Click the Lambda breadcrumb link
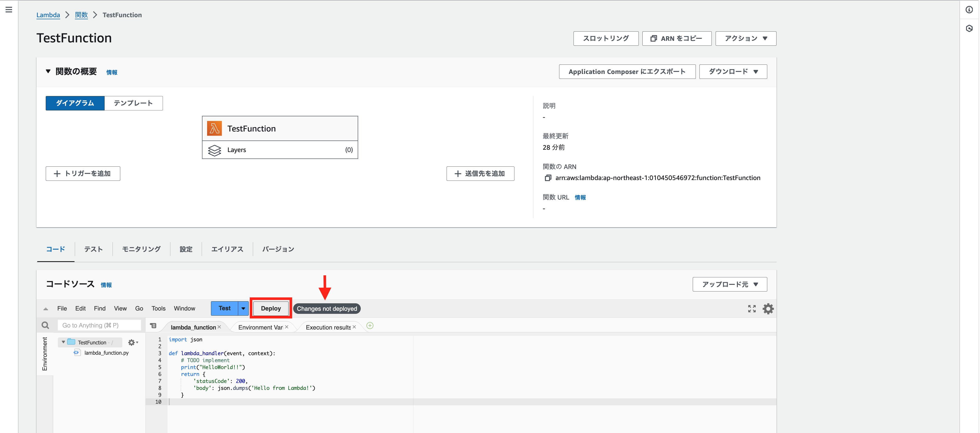The image size is (980, 433). pyautogui.click(x=48, y=15)
